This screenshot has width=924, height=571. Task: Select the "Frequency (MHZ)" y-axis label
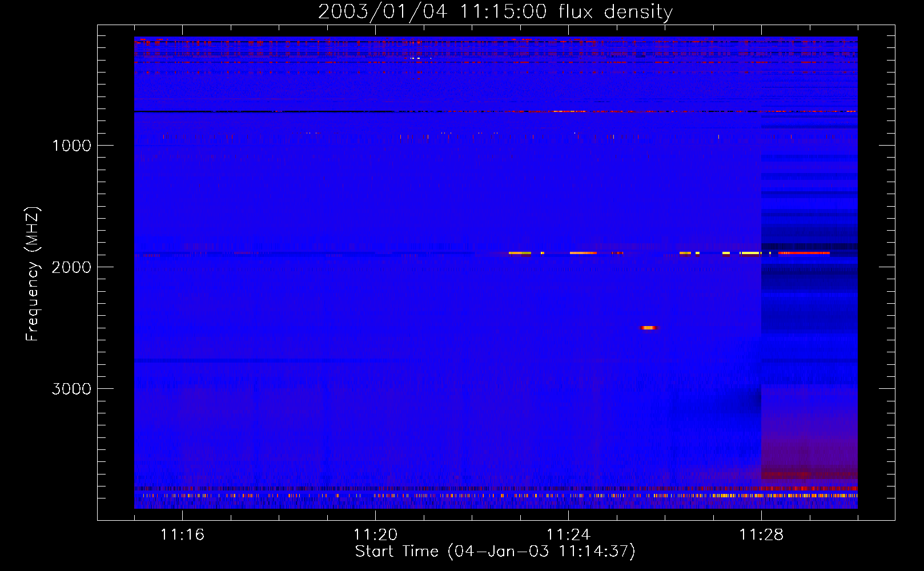33,274
